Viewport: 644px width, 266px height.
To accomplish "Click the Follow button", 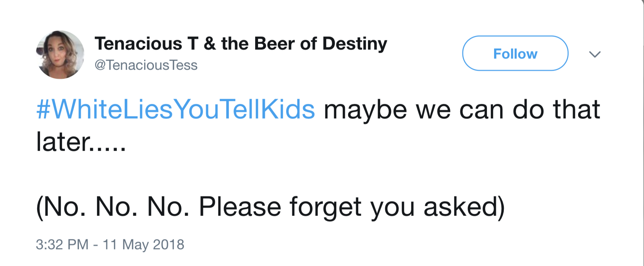I will pos(515,53).
